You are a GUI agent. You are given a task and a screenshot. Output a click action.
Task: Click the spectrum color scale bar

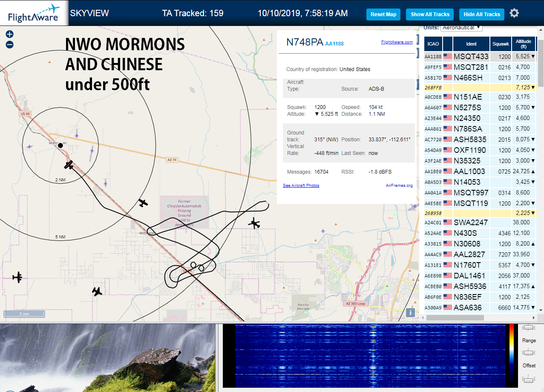coord(512,352)
